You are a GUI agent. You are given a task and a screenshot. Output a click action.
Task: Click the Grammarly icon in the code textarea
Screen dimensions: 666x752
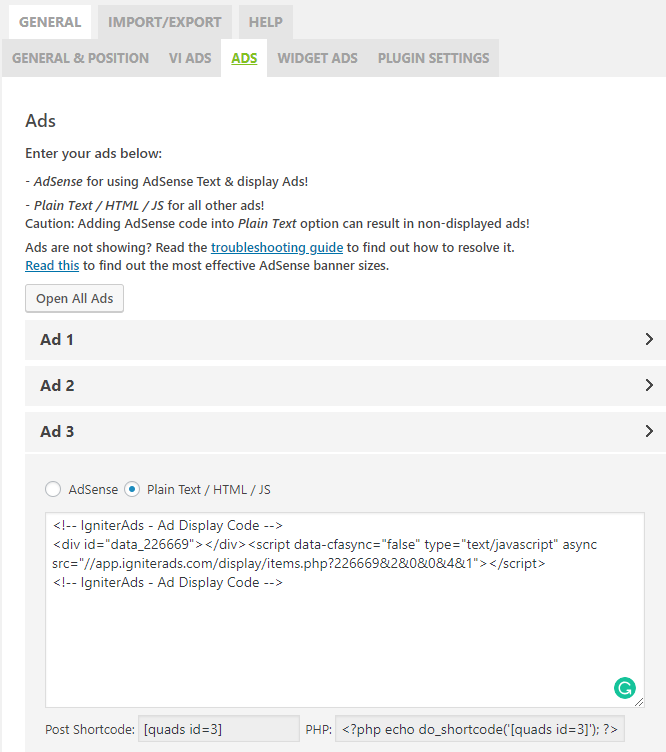point(625,688)
